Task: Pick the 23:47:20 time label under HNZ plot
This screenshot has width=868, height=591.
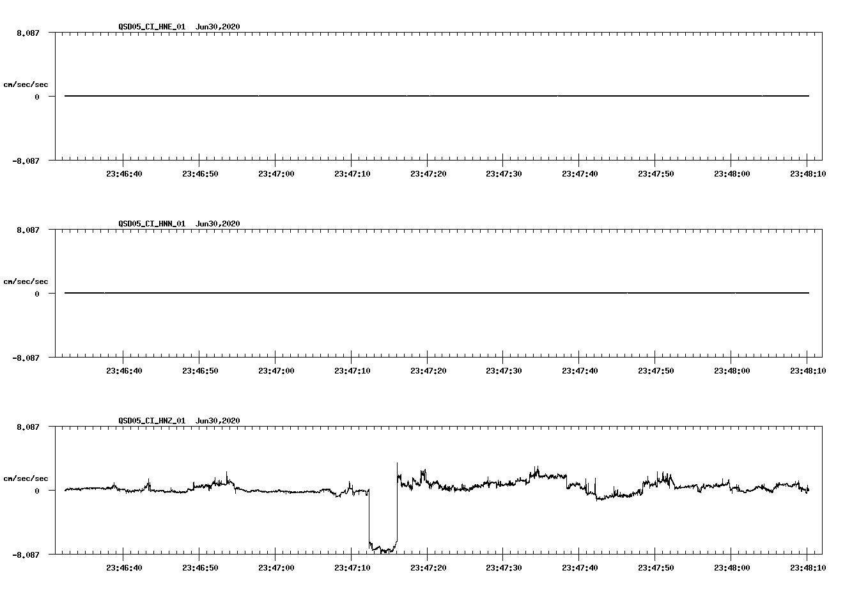Action: (428, 567)
